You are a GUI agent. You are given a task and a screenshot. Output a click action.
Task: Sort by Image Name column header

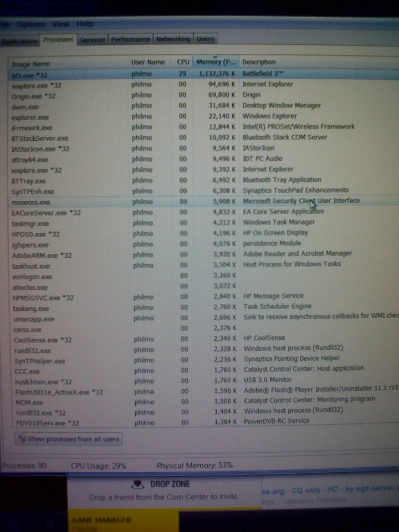67,64
